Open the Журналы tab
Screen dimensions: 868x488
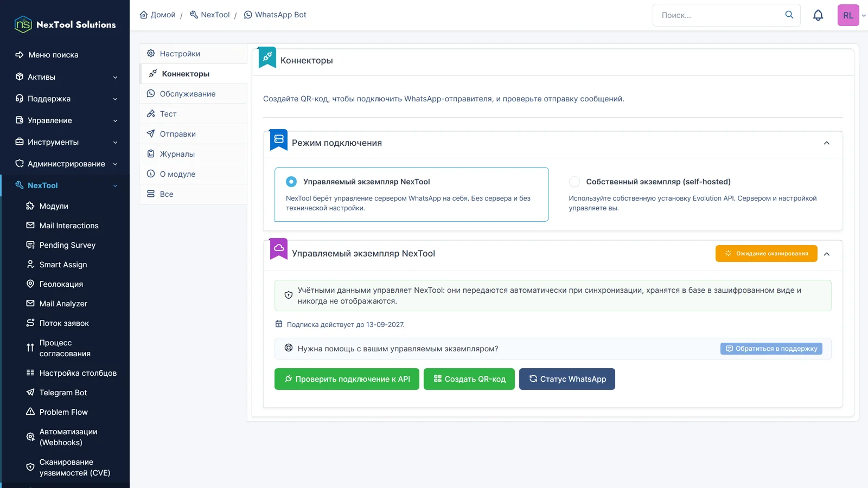point(193,154)
